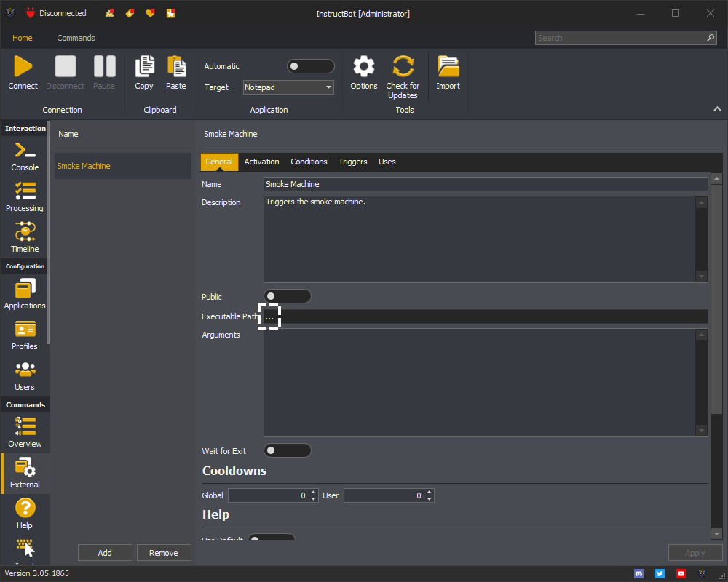Click the Name field containing Smoke Machine
Screen dimensions: 728x582
coord(486,184)
